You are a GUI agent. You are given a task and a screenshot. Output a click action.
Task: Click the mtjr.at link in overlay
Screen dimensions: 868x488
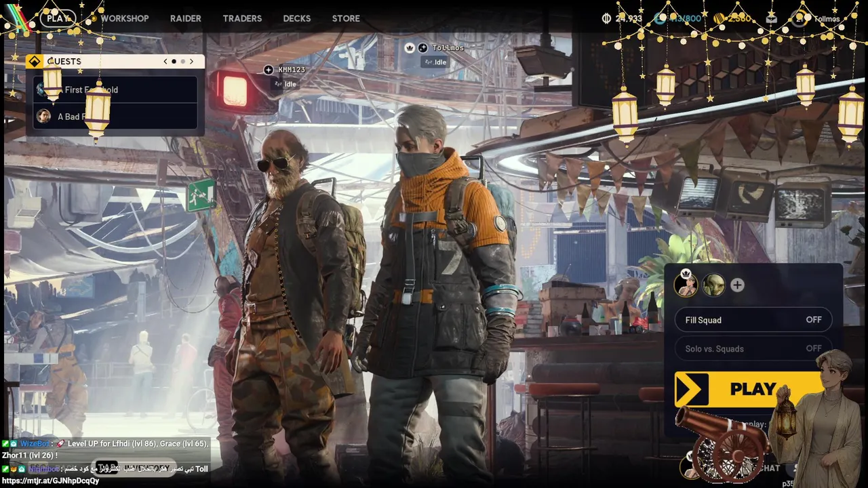click(x=51, y=481)
